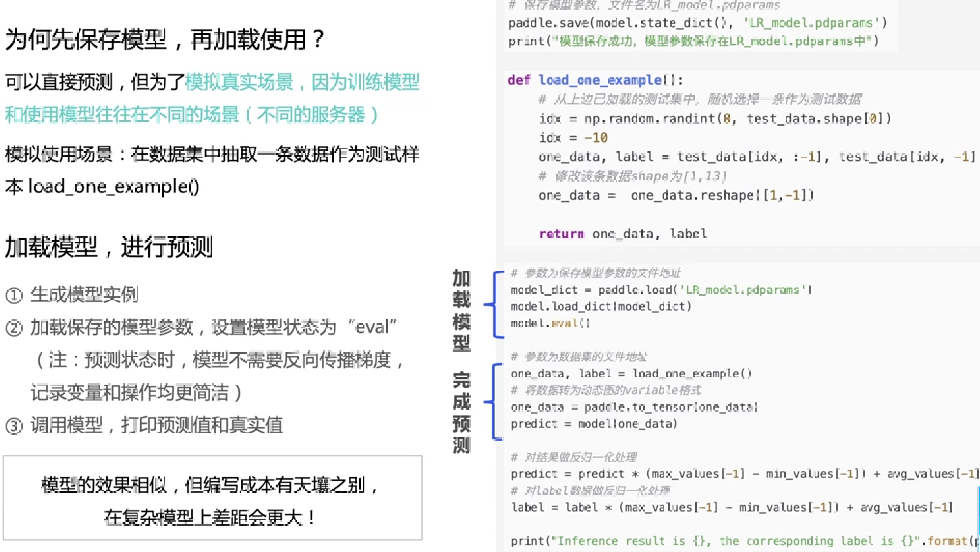The height and width of the screenshot is (552, 980).
Task: Click the code line "one_data = one_data.reshape([1,-1])"
Action: click(677, 195)
